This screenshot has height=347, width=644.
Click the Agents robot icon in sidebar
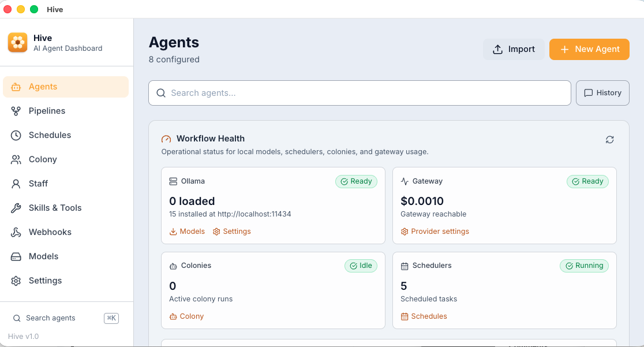point(16,87)
